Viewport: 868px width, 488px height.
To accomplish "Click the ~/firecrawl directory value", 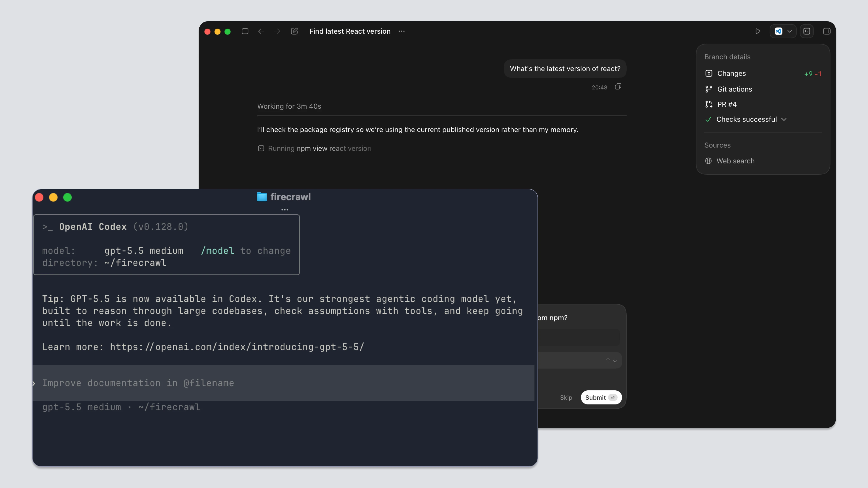I will (135, 263).
